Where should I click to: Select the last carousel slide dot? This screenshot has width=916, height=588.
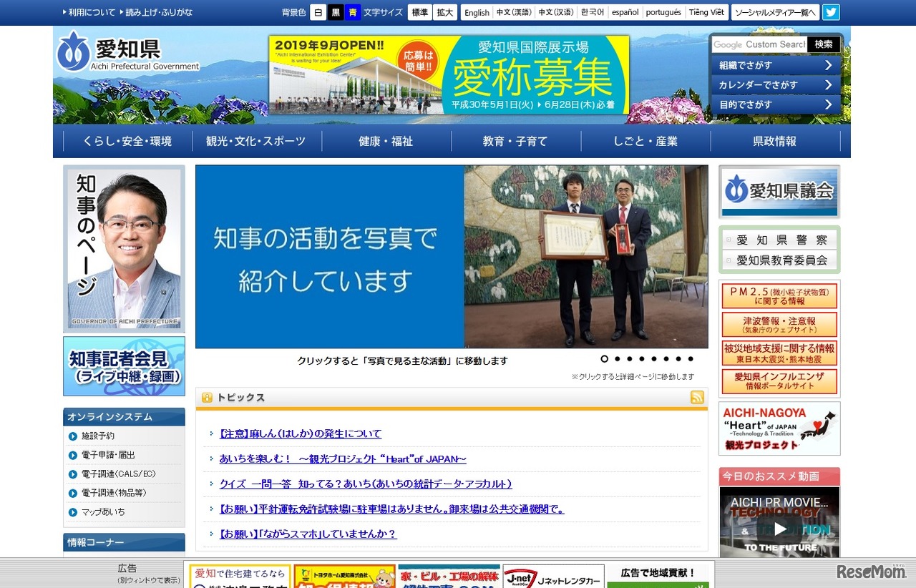(691, 359)
